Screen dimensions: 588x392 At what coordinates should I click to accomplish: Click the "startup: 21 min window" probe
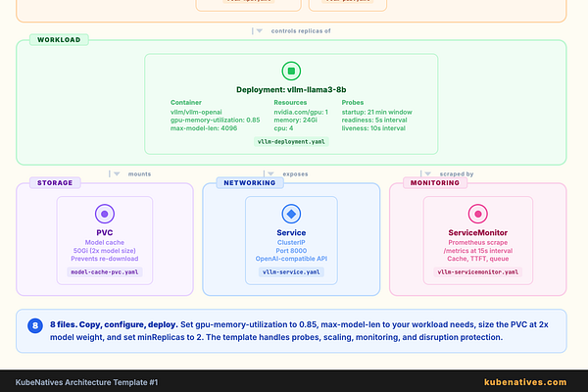tap(377, 112)
